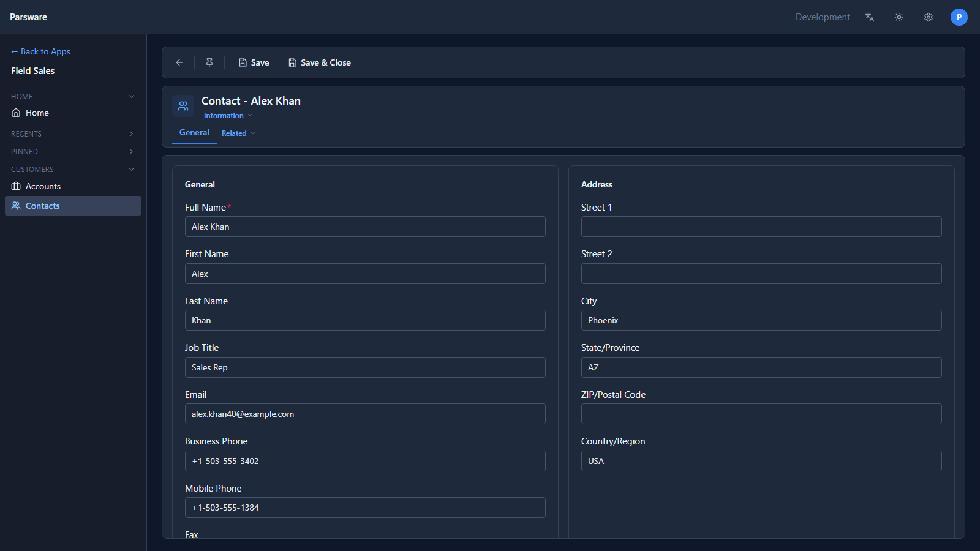Click the Mobile Phone field
980x551 pixels.
[x=365, y=508]
